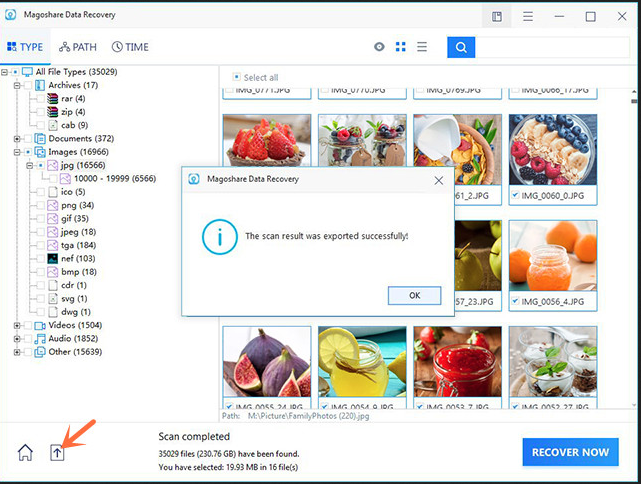Check the Videos checkbox
Image resolution: width=641 pixels, height=484 pixels.
(28, 325)
